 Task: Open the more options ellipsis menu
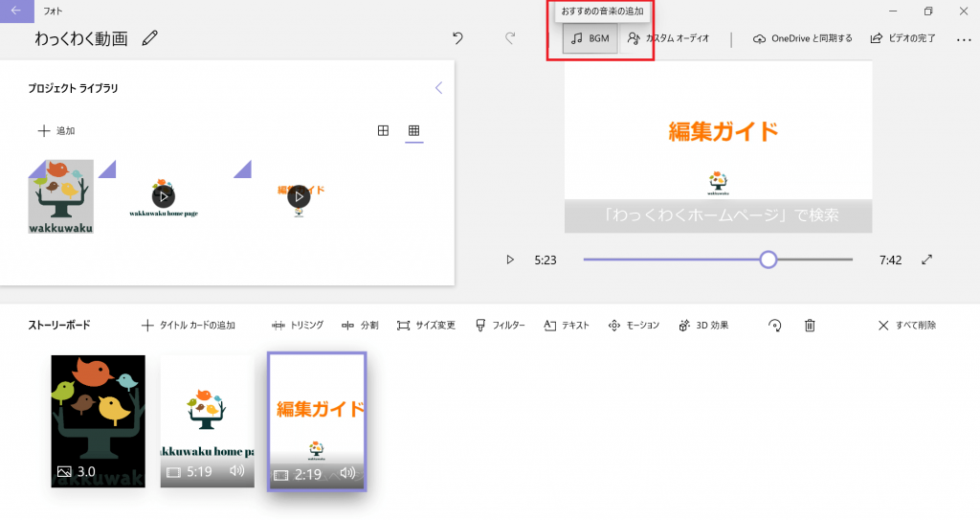(963, 39)
